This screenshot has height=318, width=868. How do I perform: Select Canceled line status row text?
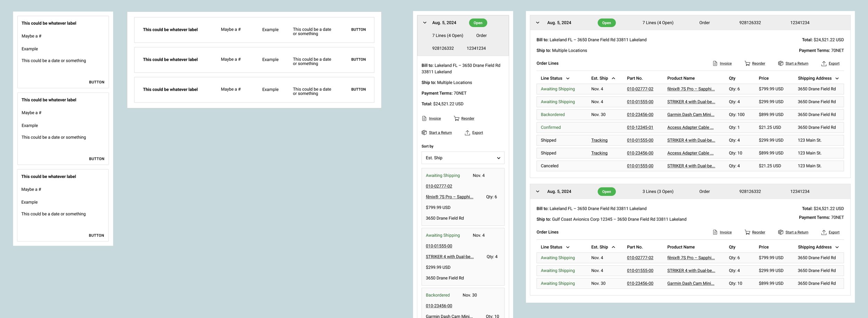549,166
